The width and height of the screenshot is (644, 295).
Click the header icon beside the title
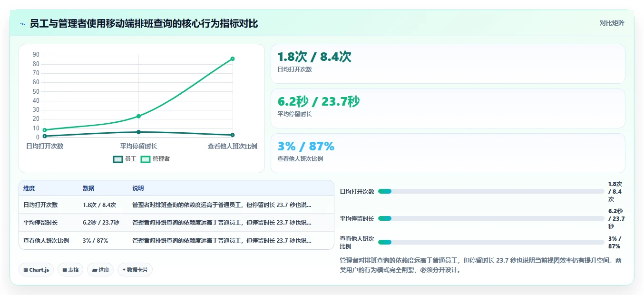tap(22, 24)
